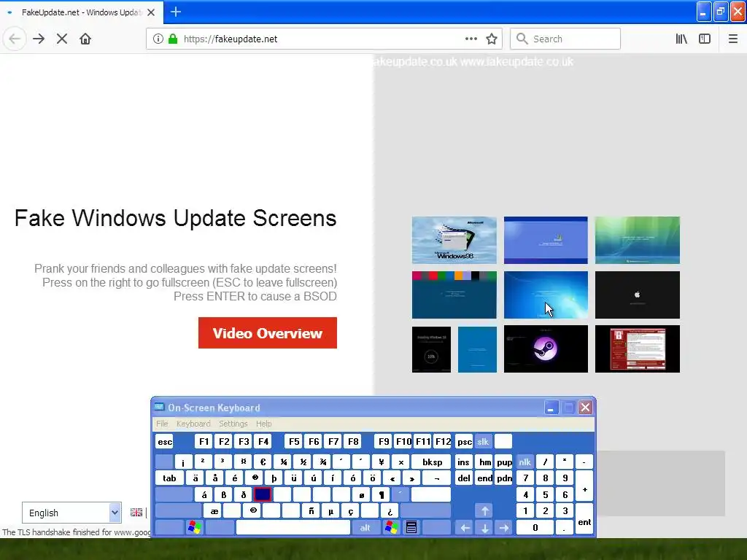Viewport: 747px width, 560px height.
Task: Open the English language dropdown
Action: pos(71,513)
